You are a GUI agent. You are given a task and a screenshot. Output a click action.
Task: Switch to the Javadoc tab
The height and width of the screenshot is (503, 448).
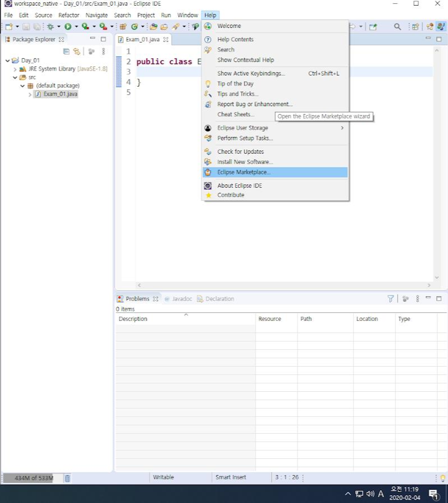click(178, 298)
